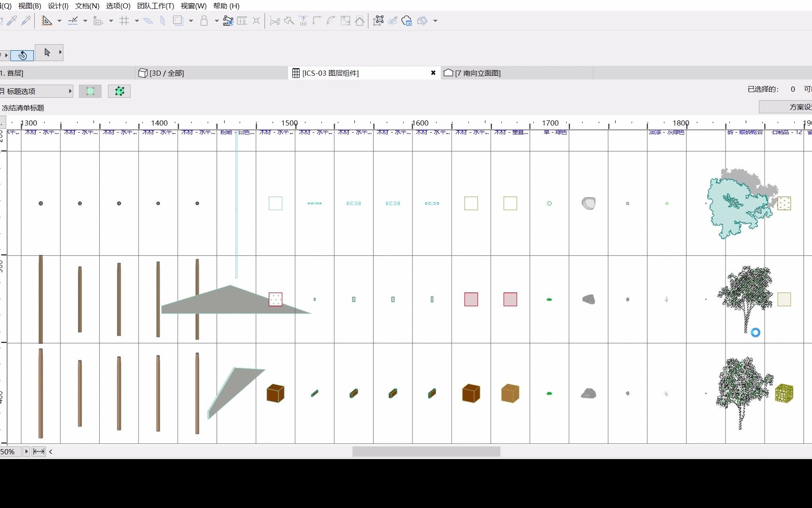Viewport: 812px width, 508px height.
Task: Open the 设计(I) menu
Action: click(58, 6)
